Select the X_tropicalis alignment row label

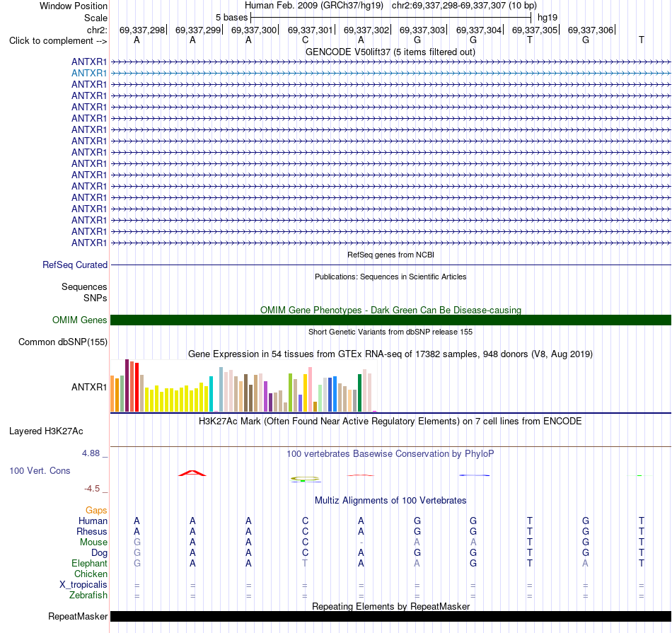[83, 585]
